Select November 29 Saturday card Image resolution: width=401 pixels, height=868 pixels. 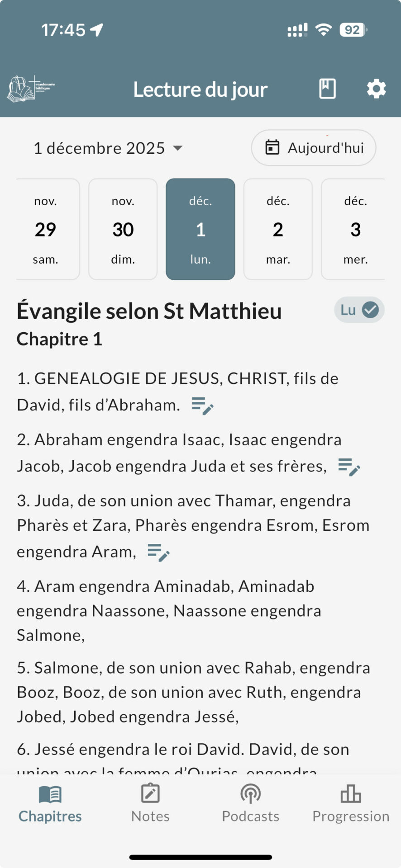pos(46,229)
